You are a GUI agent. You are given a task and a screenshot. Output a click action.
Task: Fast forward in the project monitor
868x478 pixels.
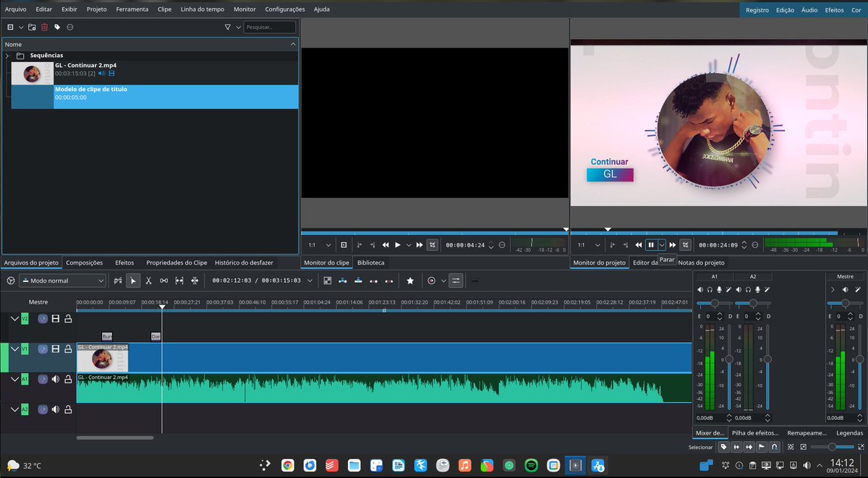pyautogui.click(x=673, y=245)
